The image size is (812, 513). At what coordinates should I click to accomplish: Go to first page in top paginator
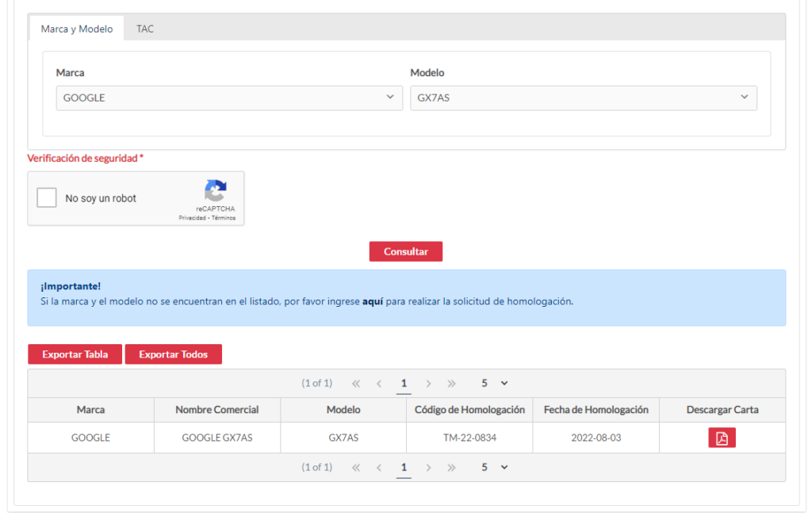pos(355,384)
